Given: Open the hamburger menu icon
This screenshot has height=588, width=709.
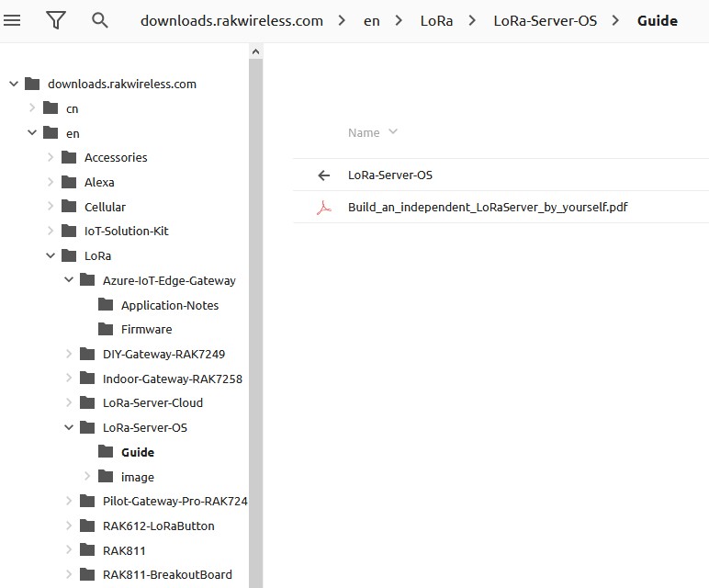Looking at the screenshot, I should coord(12,20).
